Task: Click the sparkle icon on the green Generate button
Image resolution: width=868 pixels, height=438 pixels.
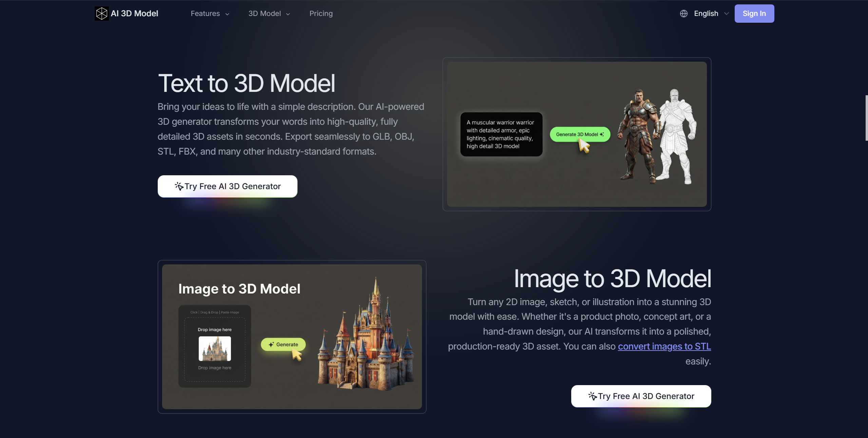Action: [x=271, y=344]
